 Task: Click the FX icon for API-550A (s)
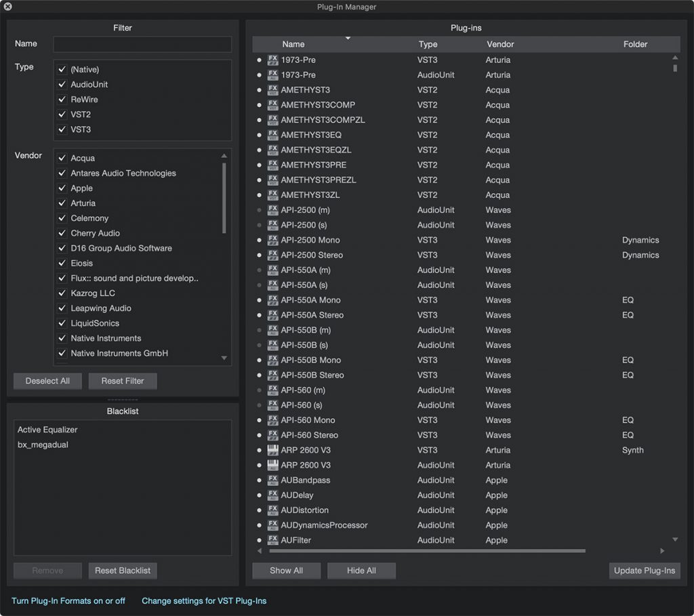tap(272, 285)
